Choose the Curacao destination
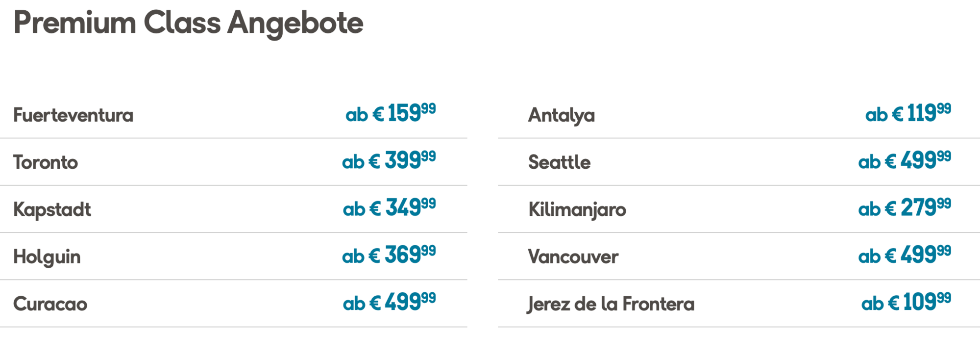The width and height of the screenshot is (980, 359). tap(50, 304)
